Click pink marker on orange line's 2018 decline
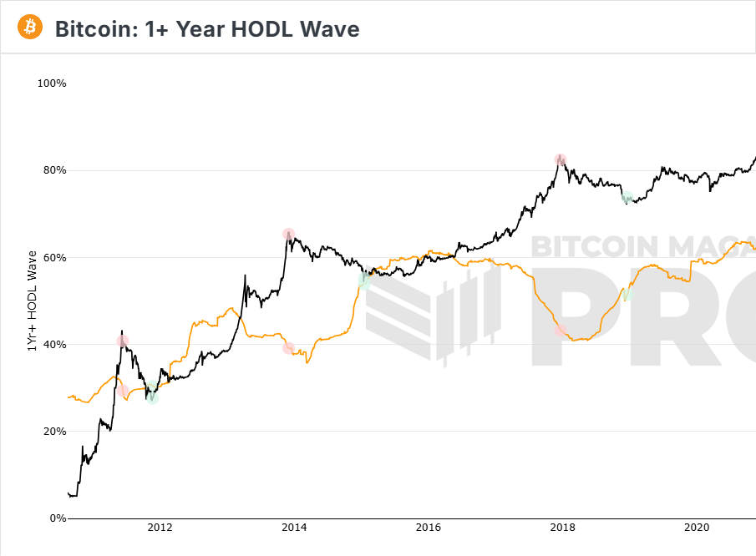The height and width of the screenshot is (556, 756). tap(561, 331)
